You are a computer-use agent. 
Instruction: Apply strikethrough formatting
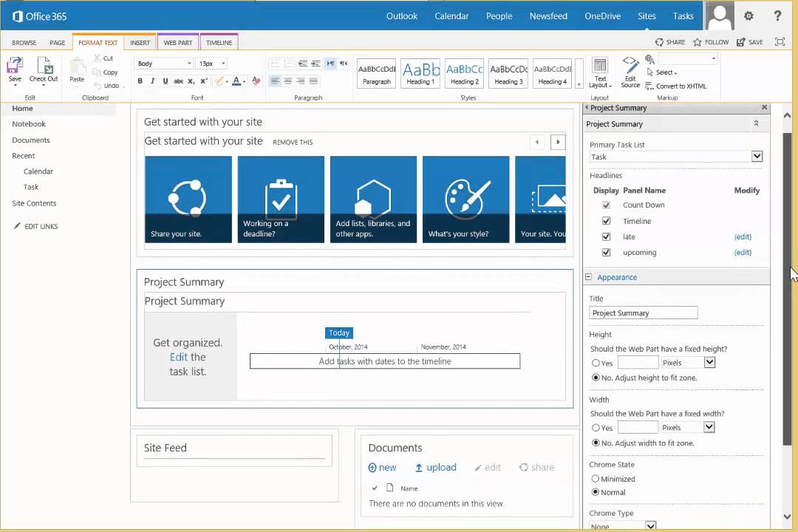(x=178, y=81)
